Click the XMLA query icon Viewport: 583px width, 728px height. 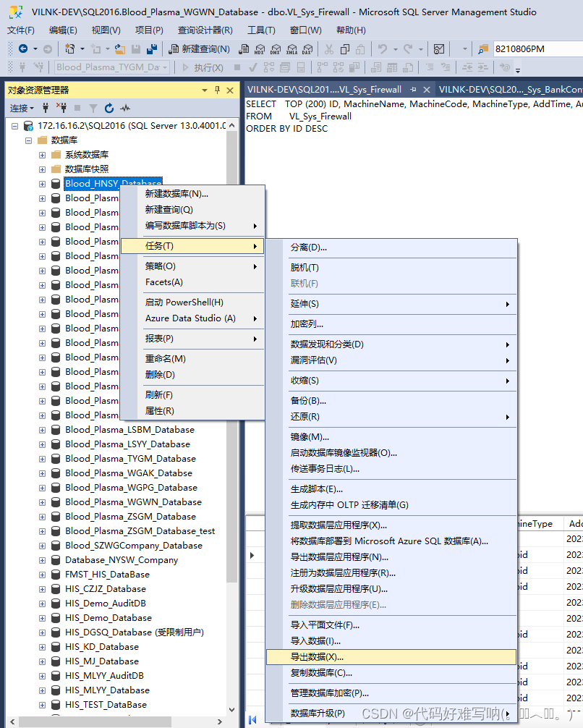tap(291, 48)
